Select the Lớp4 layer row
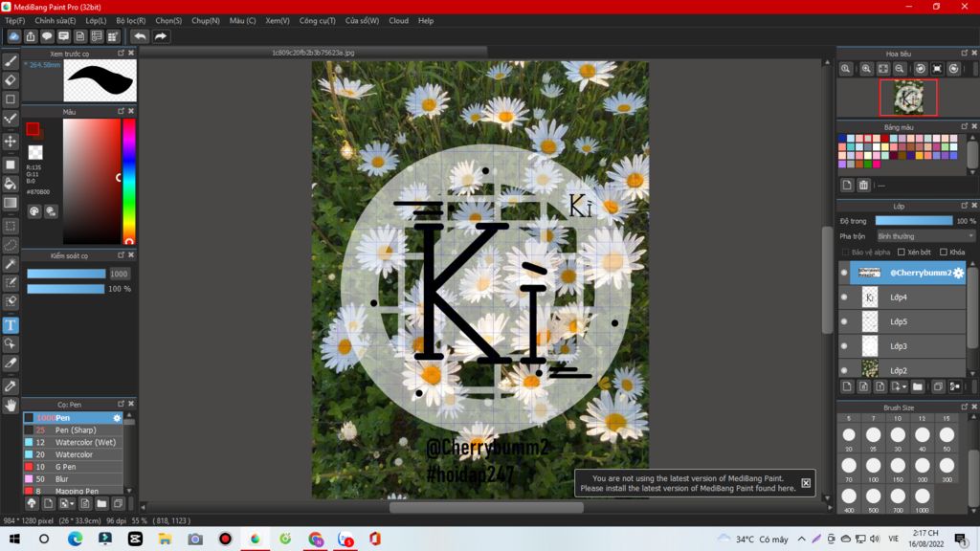 point(903,298)
